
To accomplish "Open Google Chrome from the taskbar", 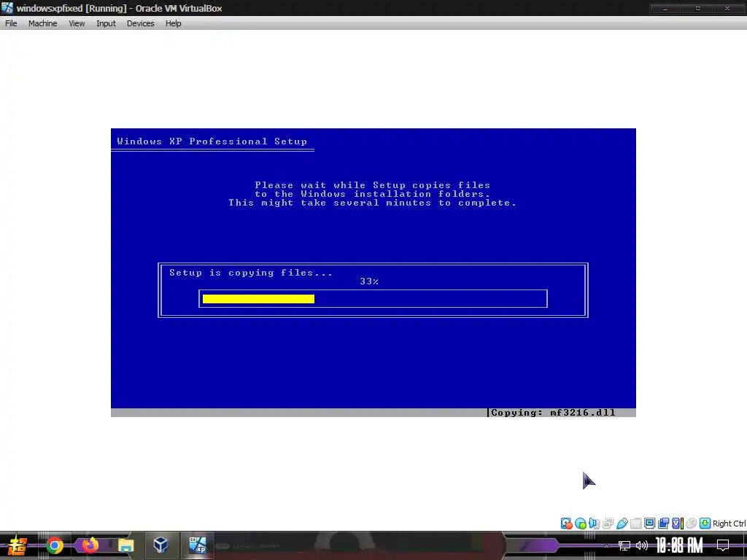I will point(55,545).
